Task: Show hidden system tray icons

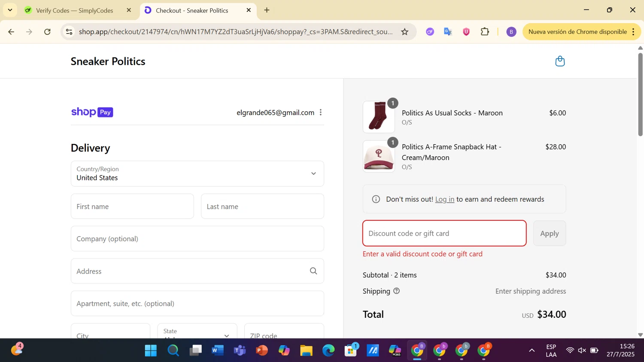Action: [x=532, y=351]
